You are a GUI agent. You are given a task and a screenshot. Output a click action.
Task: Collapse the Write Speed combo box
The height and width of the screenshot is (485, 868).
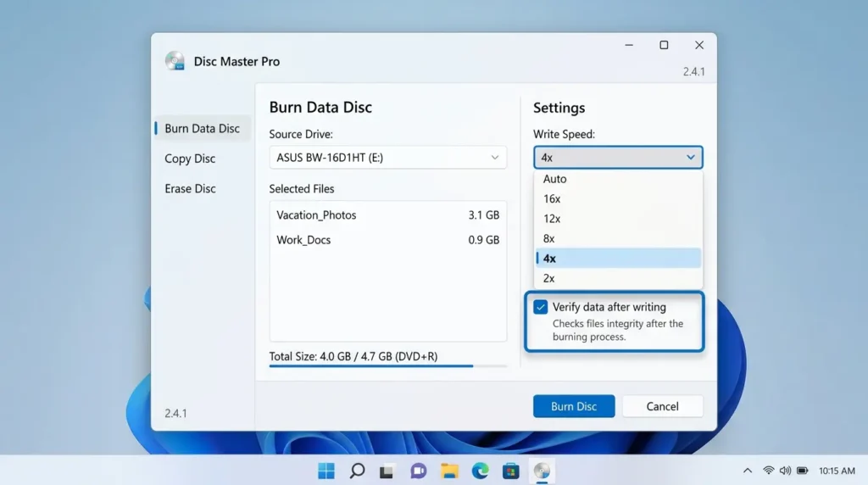coord(618,157)
